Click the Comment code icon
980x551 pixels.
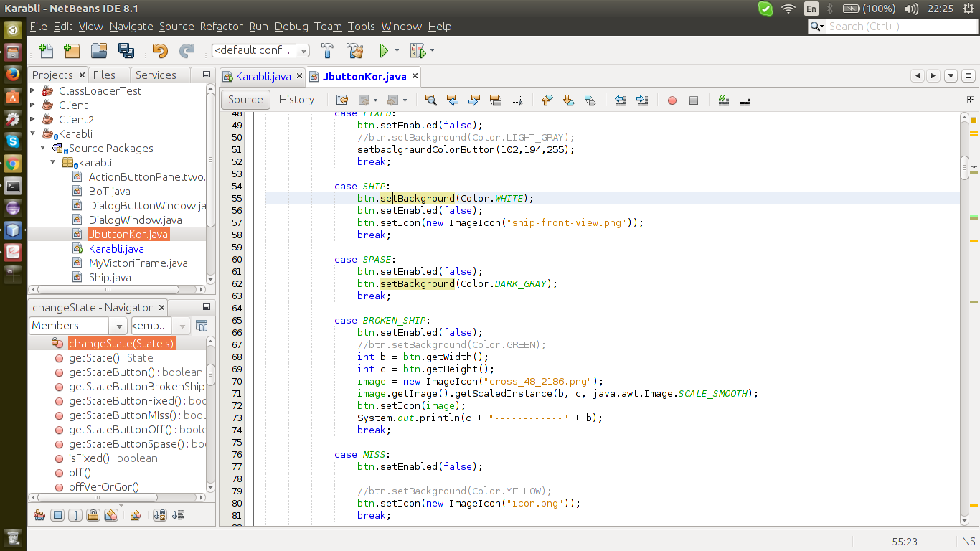(x=724, y=100)
